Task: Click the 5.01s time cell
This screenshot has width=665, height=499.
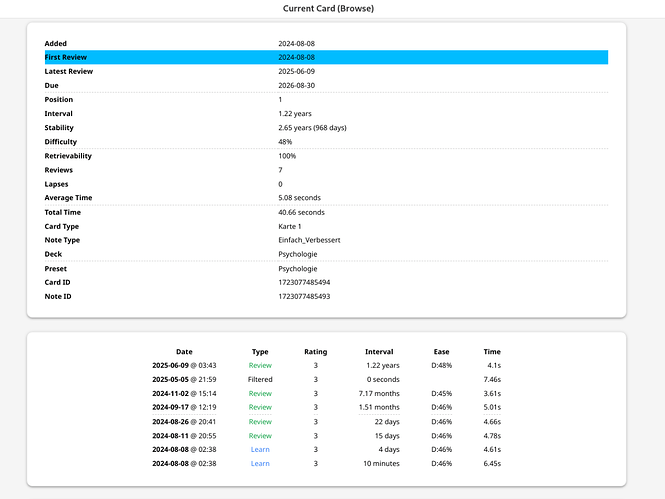Action: 492,407
